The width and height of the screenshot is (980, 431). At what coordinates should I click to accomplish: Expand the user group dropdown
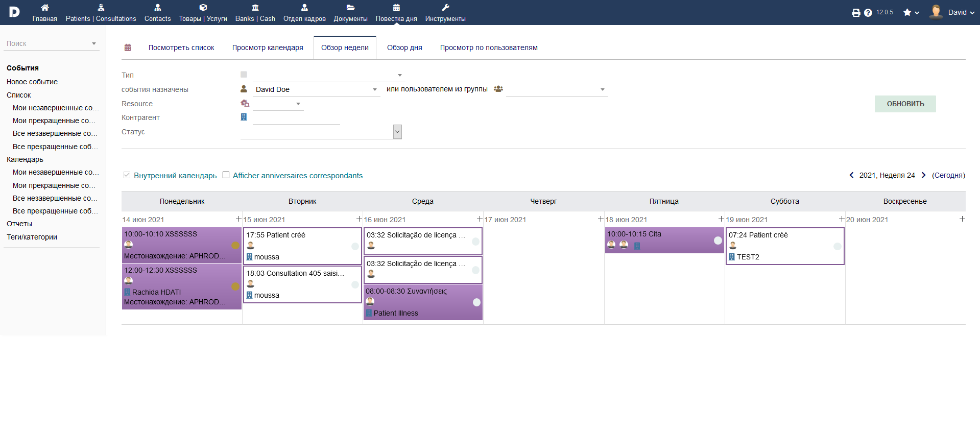[x=602, y=89]
